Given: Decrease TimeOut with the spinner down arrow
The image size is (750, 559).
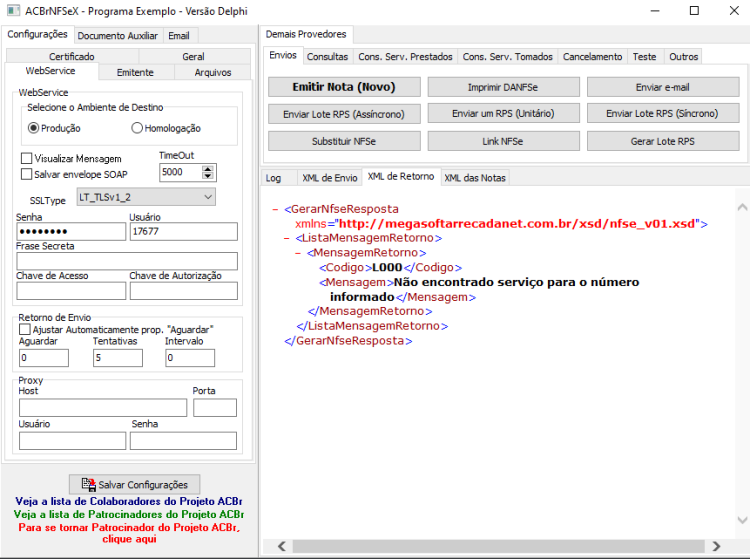Looking at the screenshot, I should (208, 176).
